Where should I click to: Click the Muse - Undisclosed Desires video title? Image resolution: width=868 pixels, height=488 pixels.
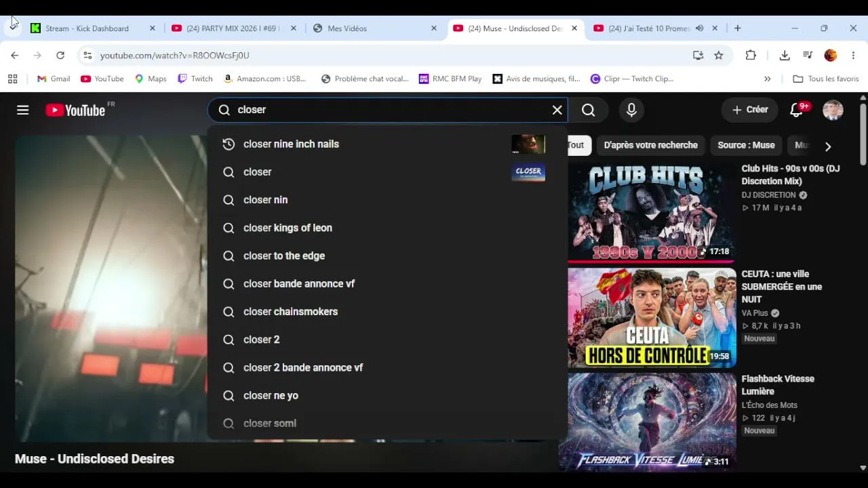[94, 459]
